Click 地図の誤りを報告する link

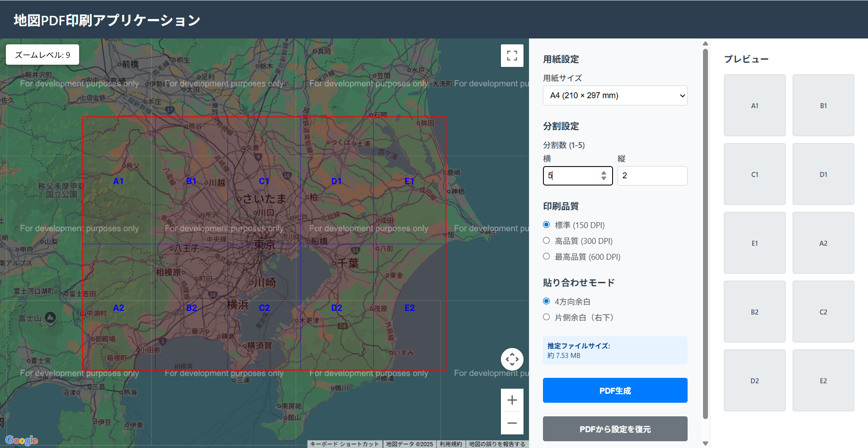pyautogui.click(x=497, y=444)
